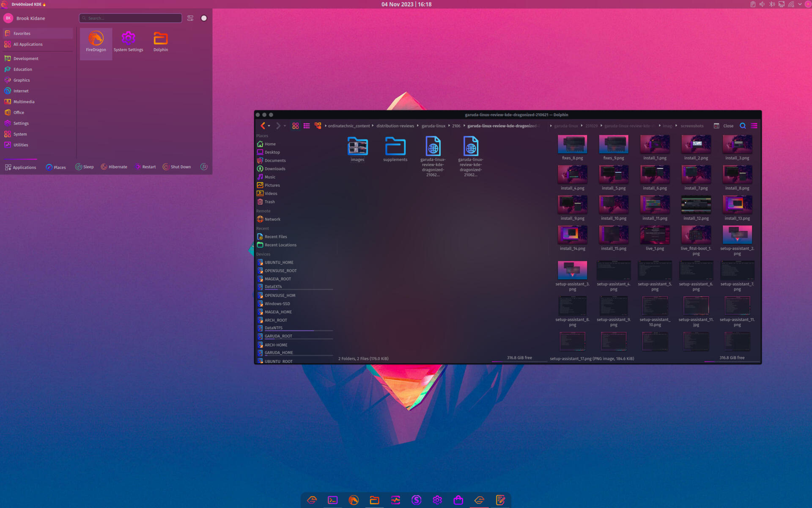Open the display configuration tray icon

pyautogui.click(x=781, y=4)
